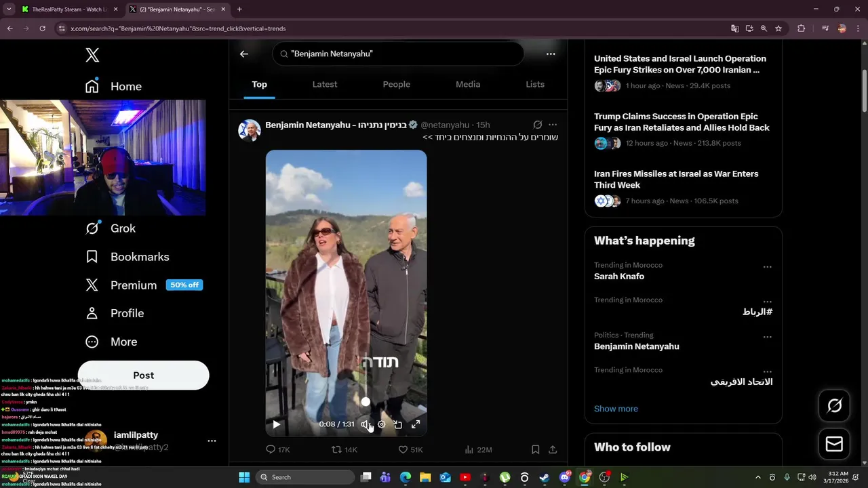The height and width of the screenshot is (488, 868).
Task: Go to Home in the sidebar
Action: pos(113,86)
